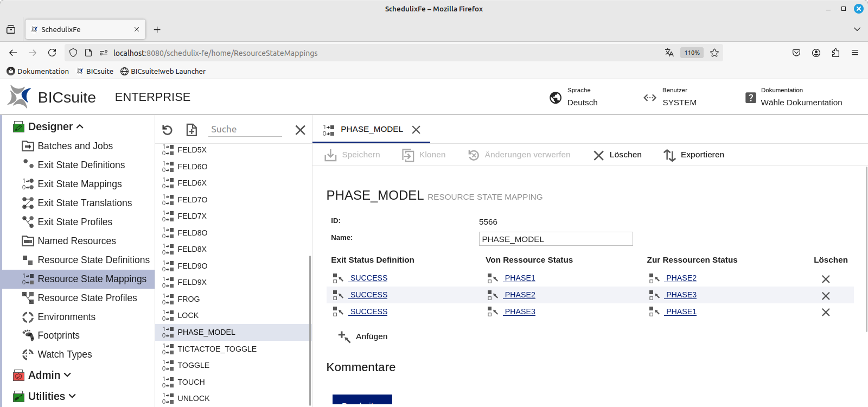Click the mapping list scrollbar
This screenshot has width=868, height=407.
click(x=310, y=330)
